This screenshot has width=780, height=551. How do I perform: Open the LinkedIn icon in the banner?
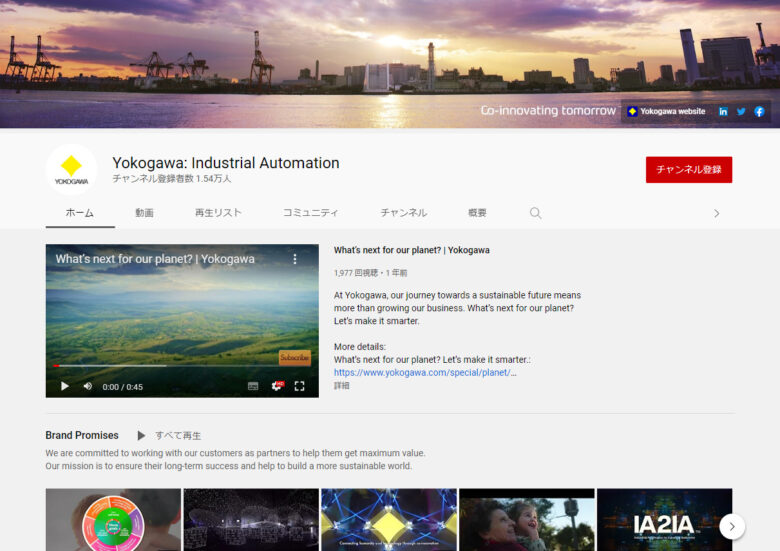pyautogui.click(x=723, y=111)
